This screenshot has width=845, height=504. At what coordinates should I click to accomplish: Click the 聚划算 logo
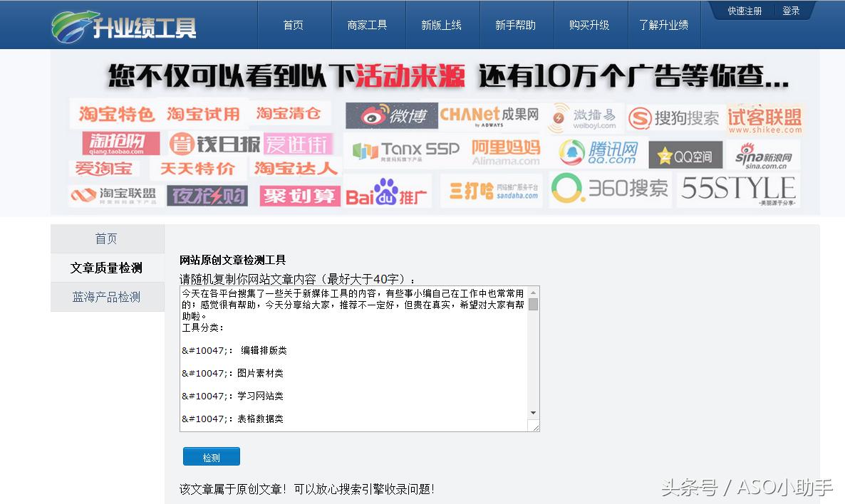tap(299, 196)
